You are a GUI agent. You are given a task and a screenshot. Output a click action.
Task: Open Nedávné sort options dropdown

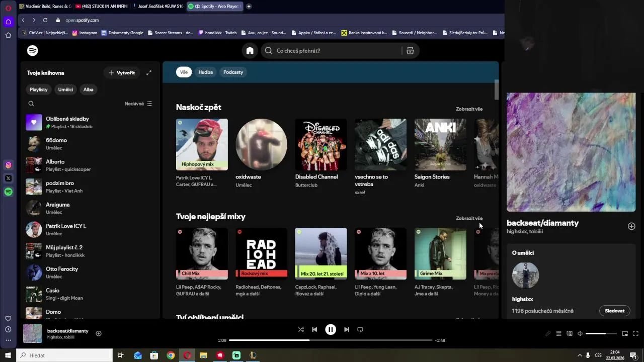point(138,104)
